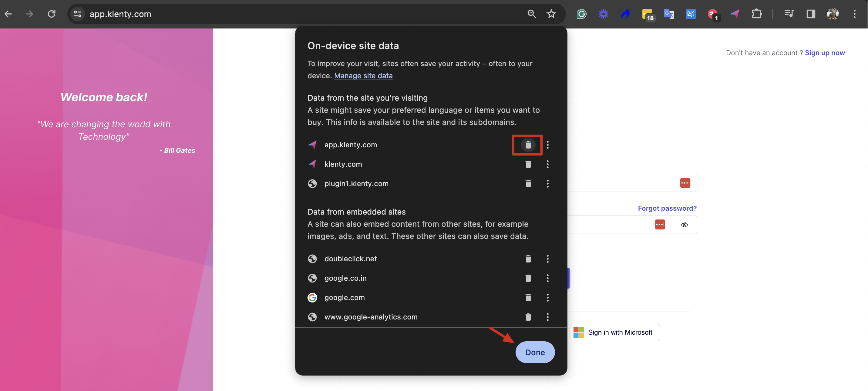868x391 pixels.
Task: Open Manage site data link
Action: [363, 75]
